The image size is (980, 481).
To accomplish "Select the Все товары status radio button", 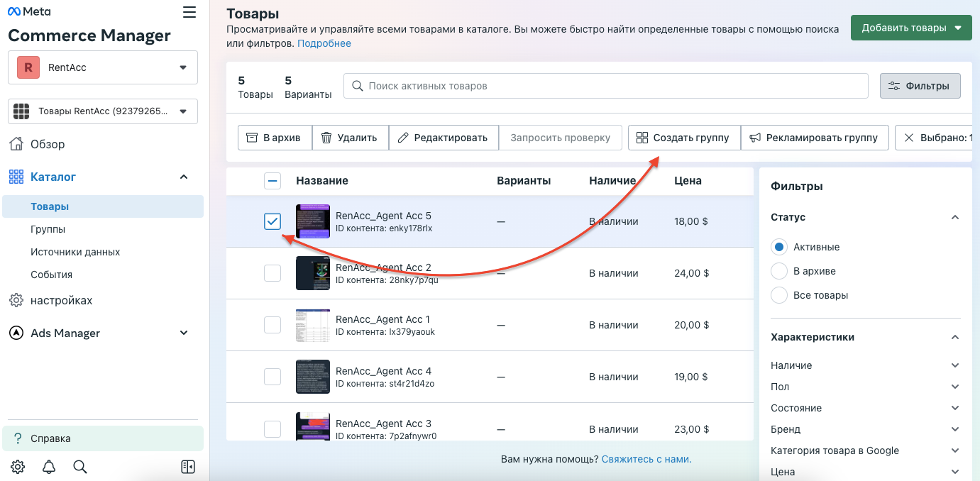I will pos(779,295).
